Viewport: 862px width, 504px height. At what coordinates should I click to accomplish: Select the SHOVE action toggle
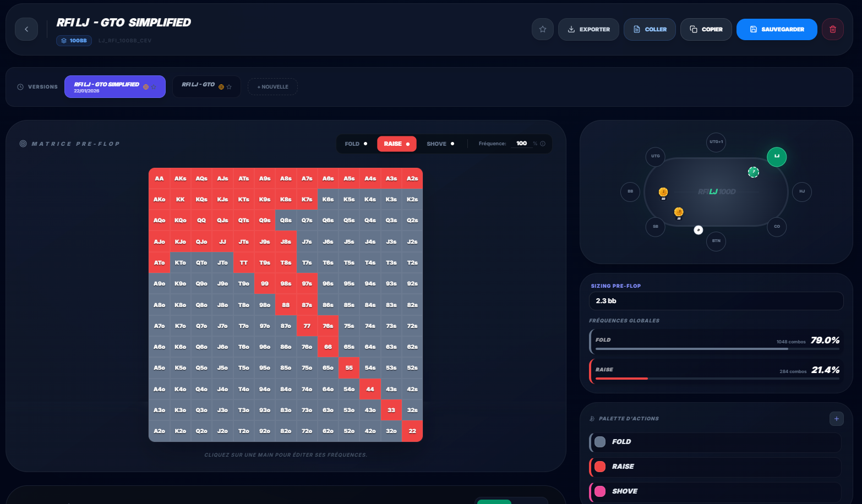(440, 144)
